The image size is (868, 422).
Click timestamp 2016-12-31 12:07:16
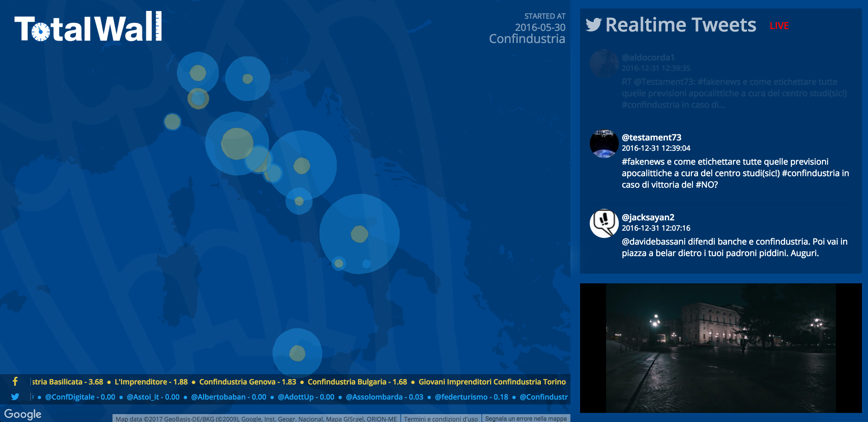click(x=656, y=228)
